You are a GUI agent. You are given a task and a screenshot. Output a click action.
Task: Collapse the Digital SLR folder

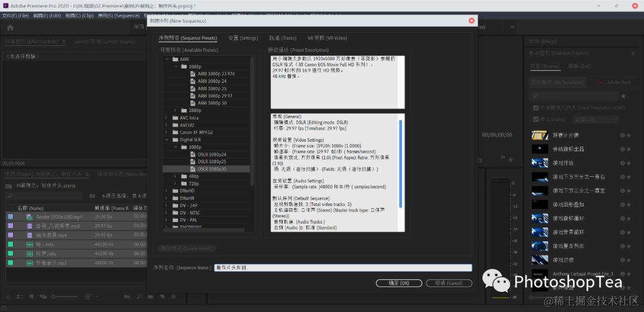click(x=167, y=139)
